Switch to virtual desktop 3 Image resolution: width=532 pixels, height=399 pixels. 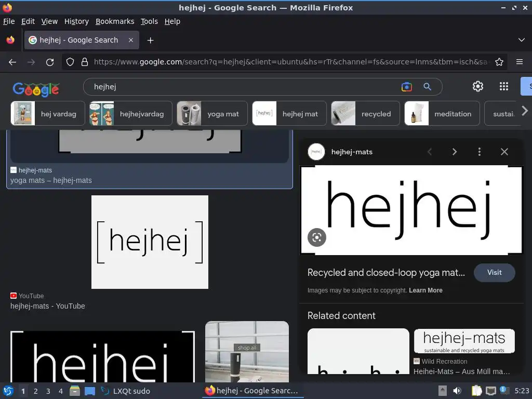[x=48, y=391]
